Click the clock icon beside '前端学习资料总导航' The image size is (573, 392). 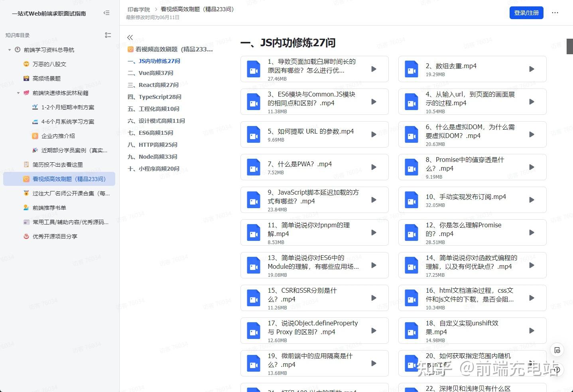(18, 49)
